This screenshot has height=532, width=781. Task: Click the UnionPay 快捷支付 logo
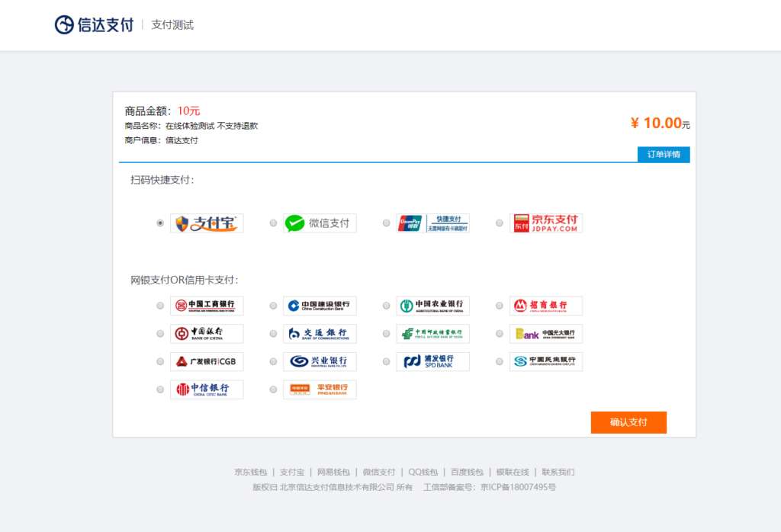(x=433, y=223)
